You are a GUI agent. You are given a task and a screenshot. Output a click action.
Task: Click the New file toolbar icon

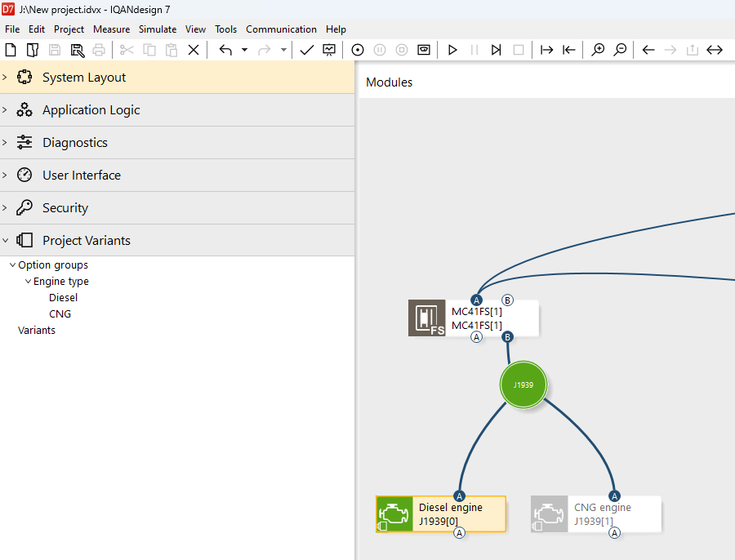click(11, 50)
